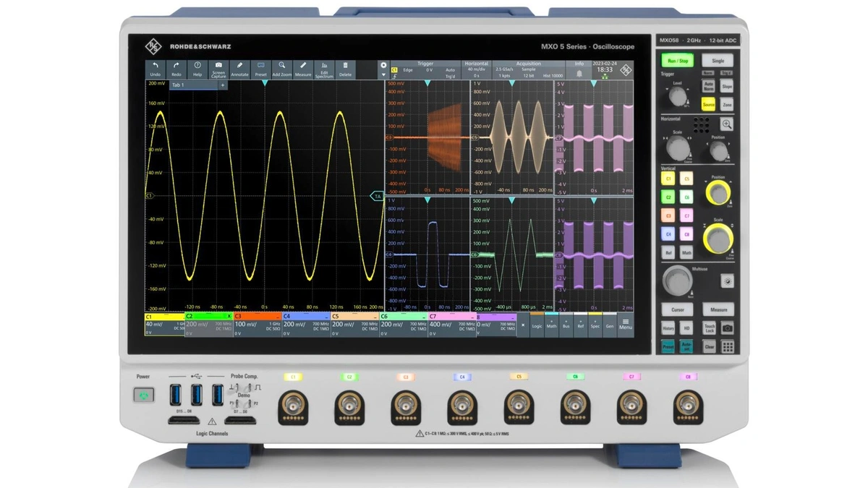Open the settings gear icon beside Trigger

(383, 65)
